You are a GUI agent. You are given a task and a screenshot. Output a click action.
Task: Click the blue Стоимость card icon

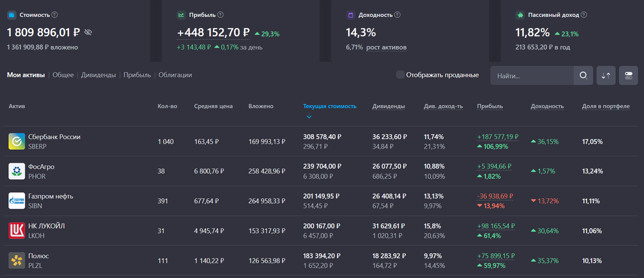tap(12, 15)
